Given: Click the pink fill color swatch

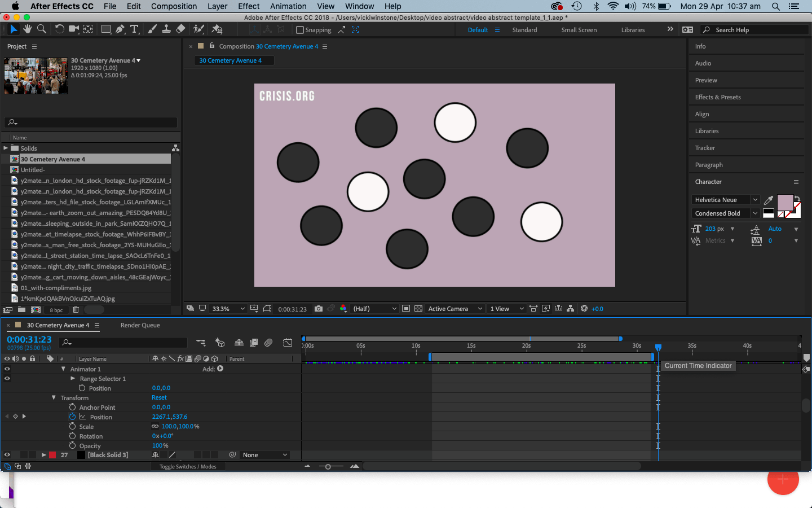Looking at the screenshot, I should pyautogui.click(x=785, y=203).
